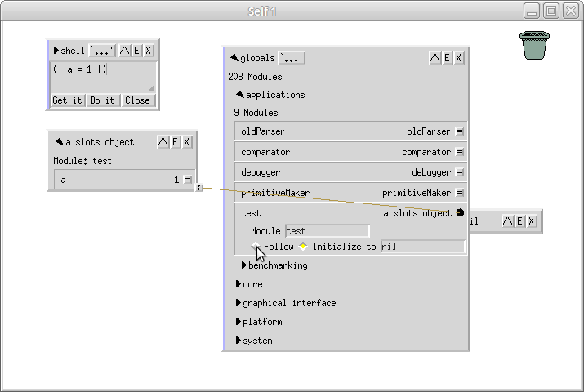The height and width of the screenshot is (392, 584).
Task: Dismiss the nil outliner with X
Action: [531, 221]
